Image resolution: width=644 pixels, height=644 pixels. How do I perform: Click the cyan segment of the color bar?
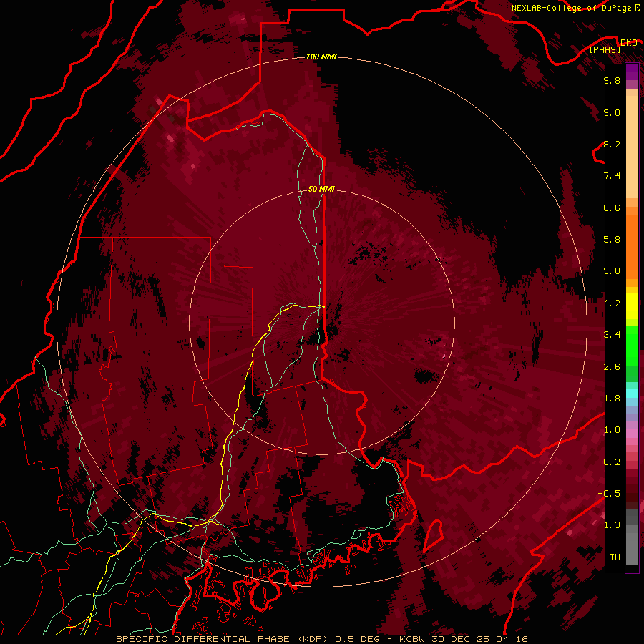632,394
